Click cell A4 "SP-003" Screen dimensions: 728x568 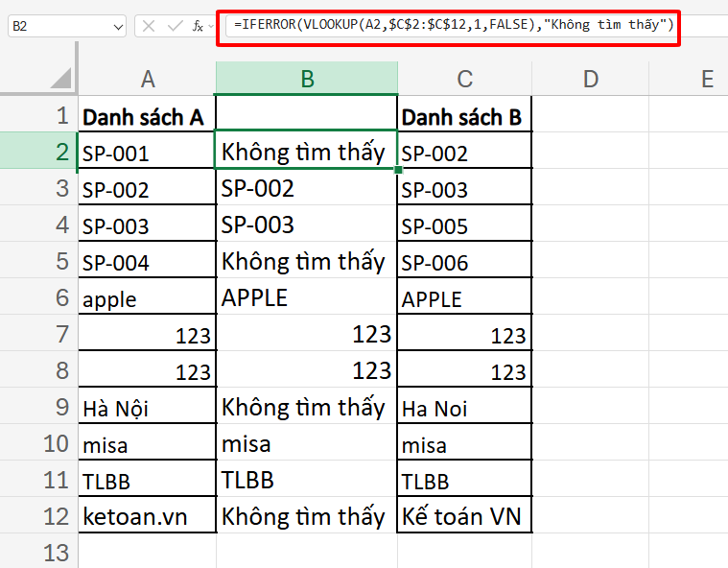(147, 224)
